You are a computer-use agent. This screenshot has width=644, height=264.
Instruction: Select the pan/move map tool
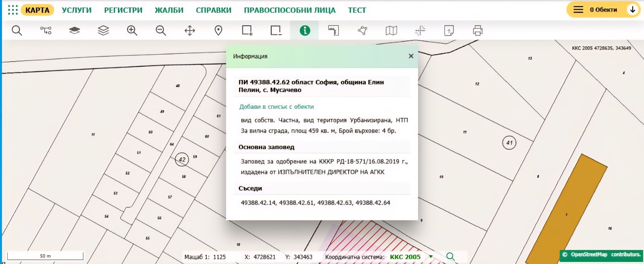pos(190,31)
